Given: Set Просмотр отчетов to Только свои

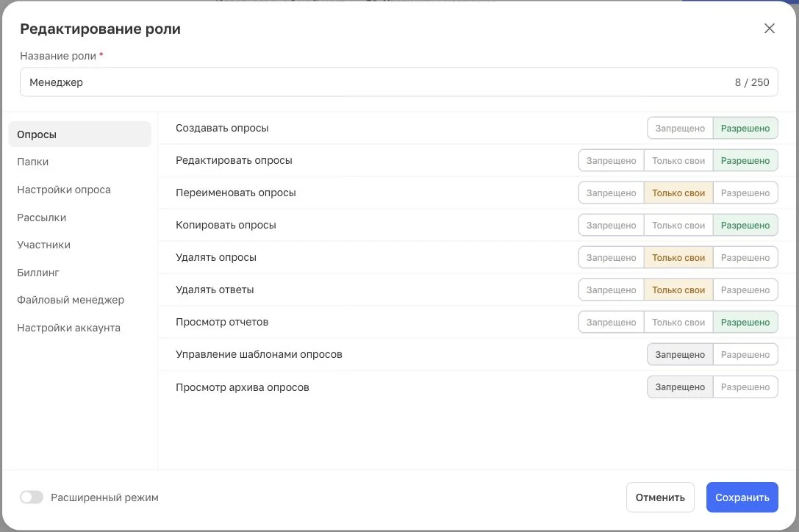Looking at the screenshot, I should point(678,322).
